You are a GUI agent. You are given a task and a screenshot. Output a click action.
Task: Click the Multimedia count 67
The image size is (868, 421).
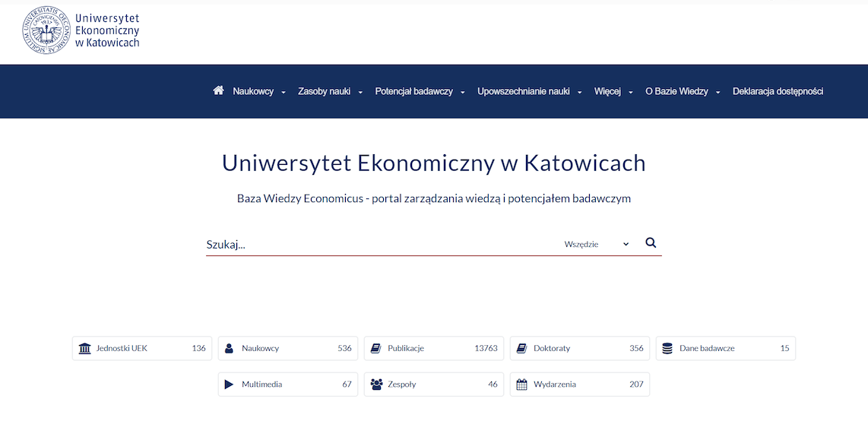coord(347,384)
